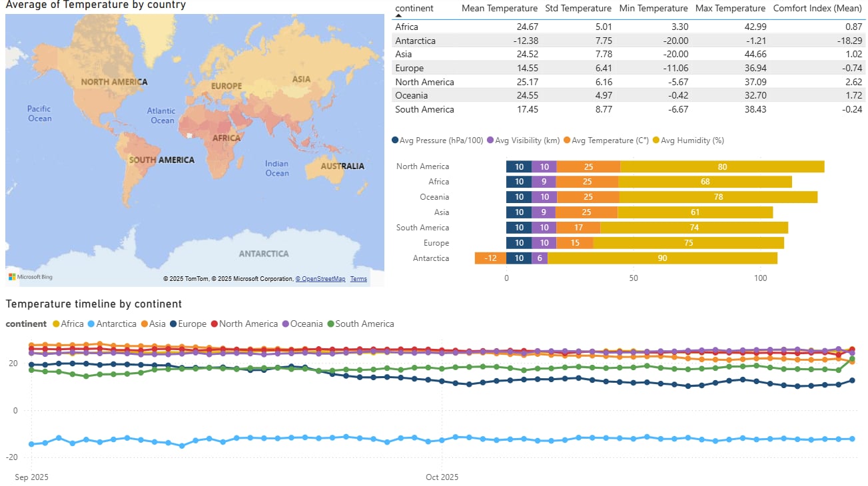Click the Microsoft Bing logo on the map
This screenshot has width=868, height=486.
pyautogui.click(x=30, y=277)
